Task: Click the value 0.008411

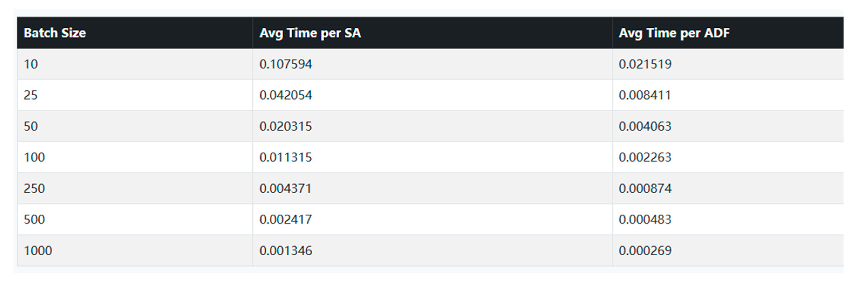Action: pyautogui.click(x=645, y=95)
